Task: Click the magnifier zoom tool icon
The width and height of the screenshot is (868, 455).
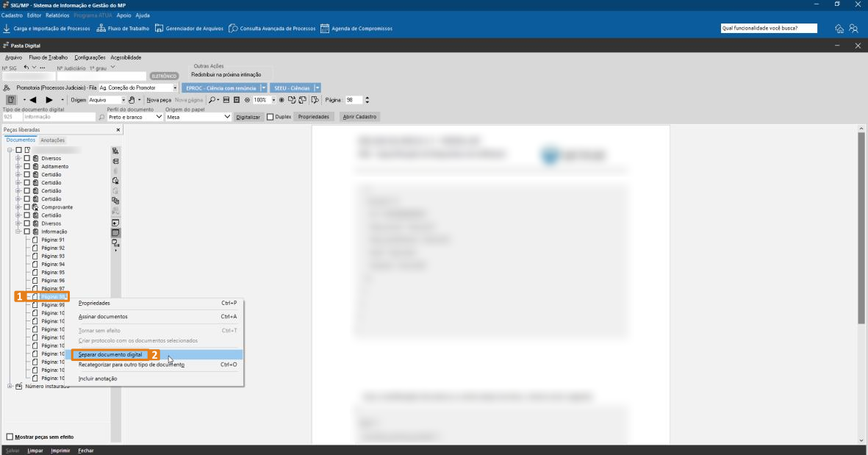Action: (x=212, y=100)
